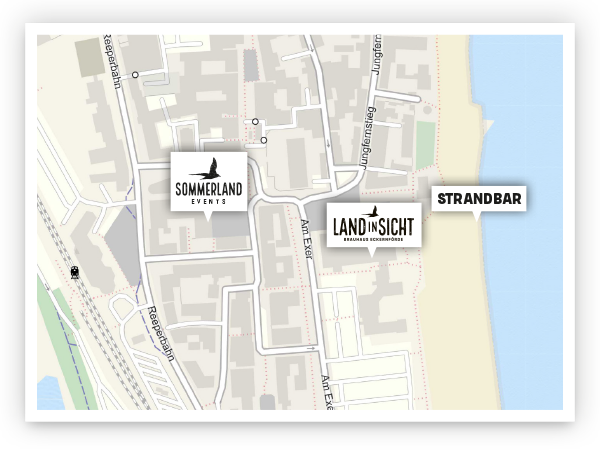Image resolution: width=600 pixels, height=464 pixels.
Task: Click the Am Exer label at bottom edge
Action: (326, 393)
